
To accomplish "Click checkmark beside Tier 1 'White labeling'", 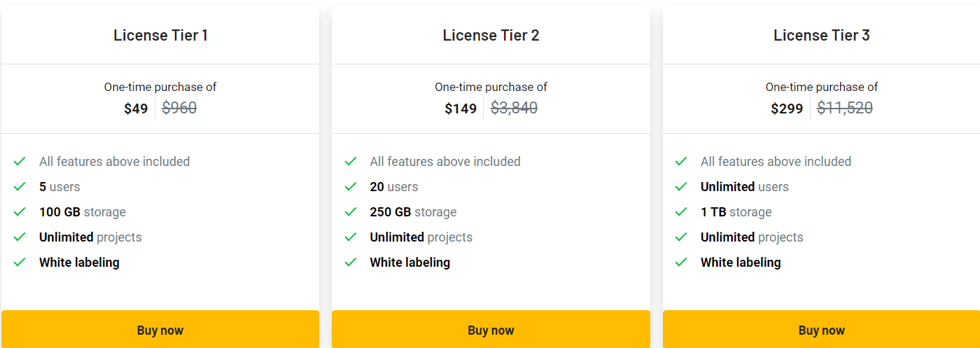I will [x=20, y=263].
